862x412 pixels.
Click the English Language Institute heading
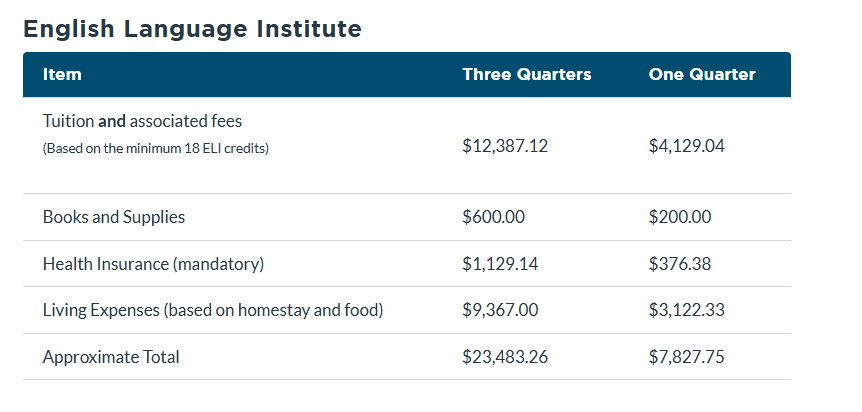click(x=192, y=29)
